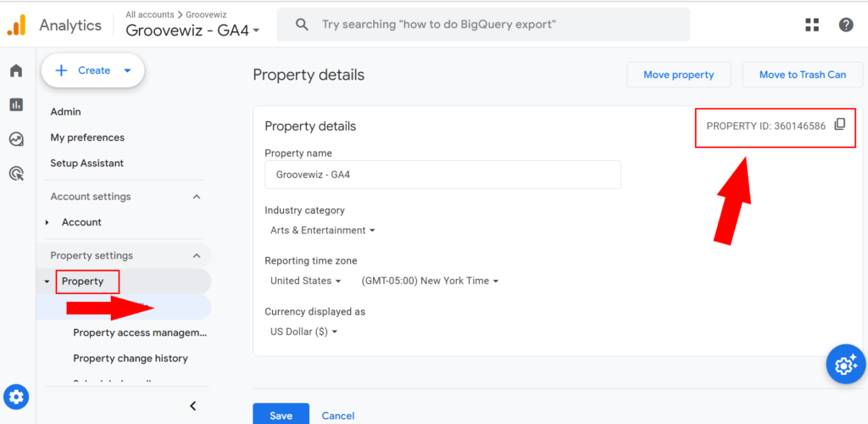868x424 pixels.
Task: Open the United States country dropdown
Action: (305, 281)
